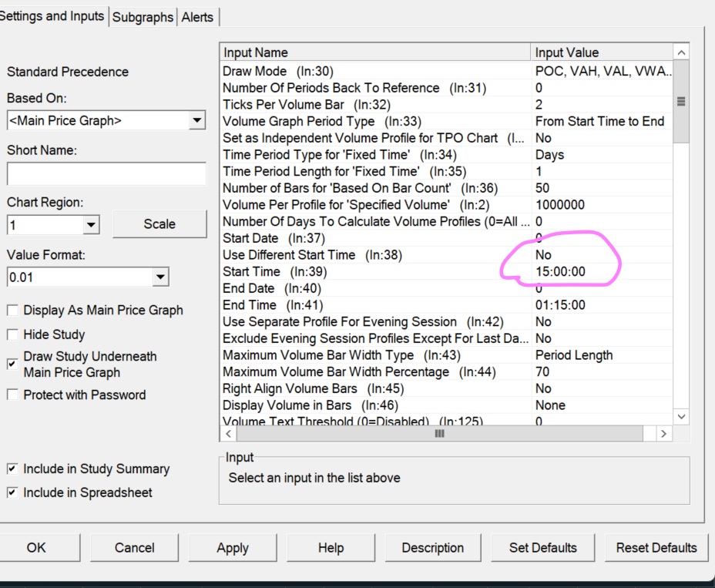Image resolution: width=715 pixels, height=588 pixels.
Task: Select Time Period Type for 'Fixed Time' row
Action: pos(446,155)
